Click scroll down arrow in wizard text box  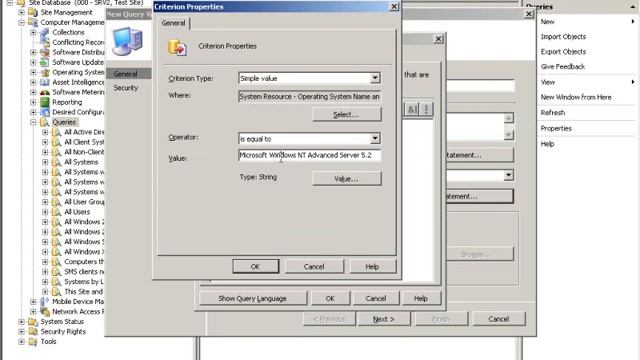coord(508,134)
